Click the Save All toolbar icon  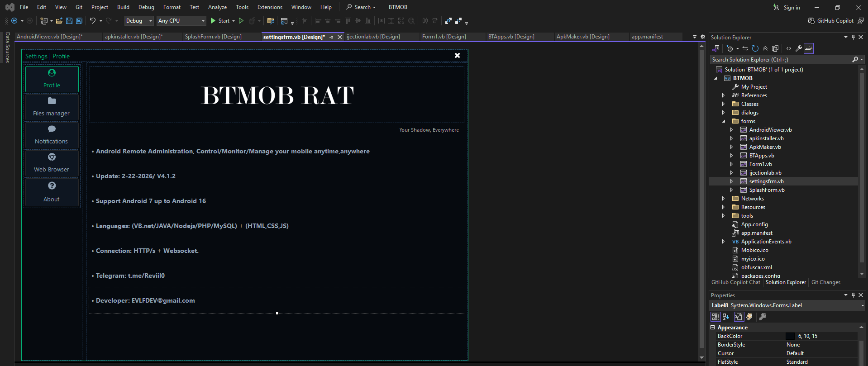click(x=79, y=21)
